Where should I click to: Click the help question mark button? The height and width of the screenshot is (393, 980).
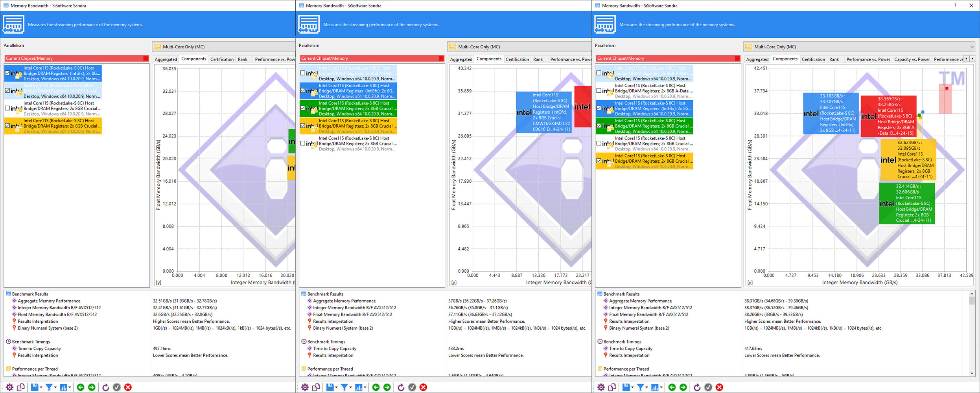[955, 6]
